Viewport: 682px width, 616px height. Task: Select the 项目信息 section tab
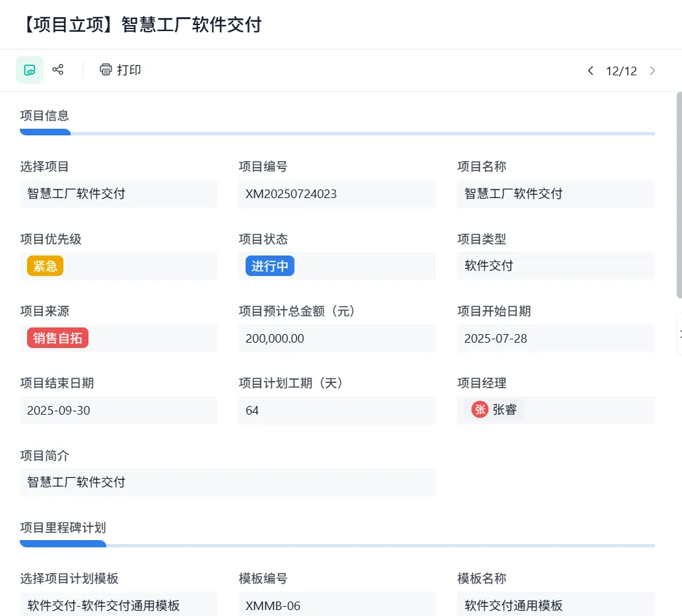click(45, 116)
